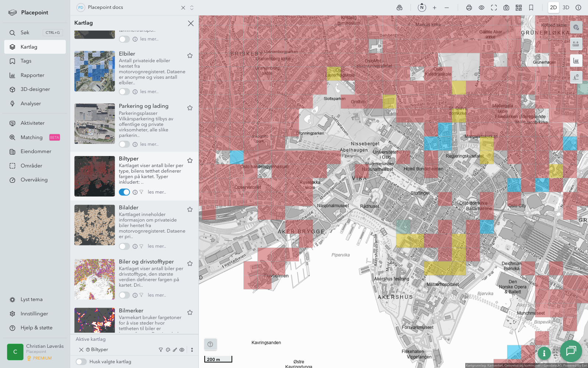Favorite the Elbiler layer with star
The width and height of the screenshot is (588, 368).
pyautogui.click(x=190, y=56)
